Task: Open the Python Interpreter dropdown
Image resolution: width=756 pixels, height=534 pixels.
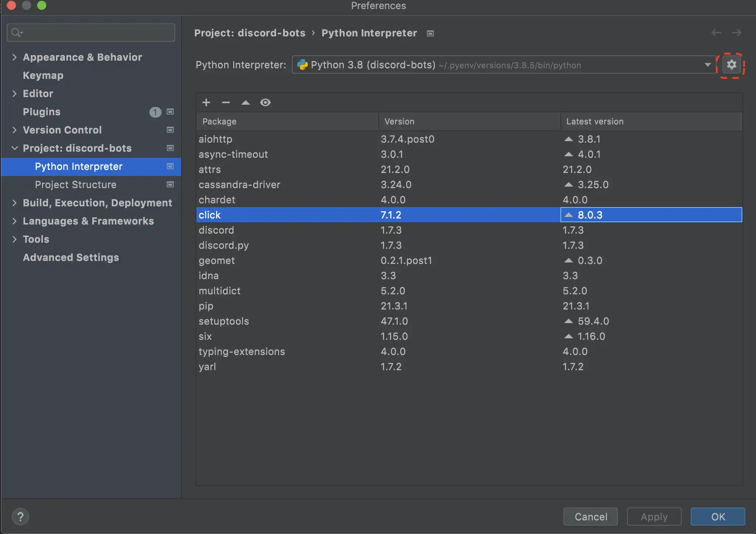Action: [707, 64]
